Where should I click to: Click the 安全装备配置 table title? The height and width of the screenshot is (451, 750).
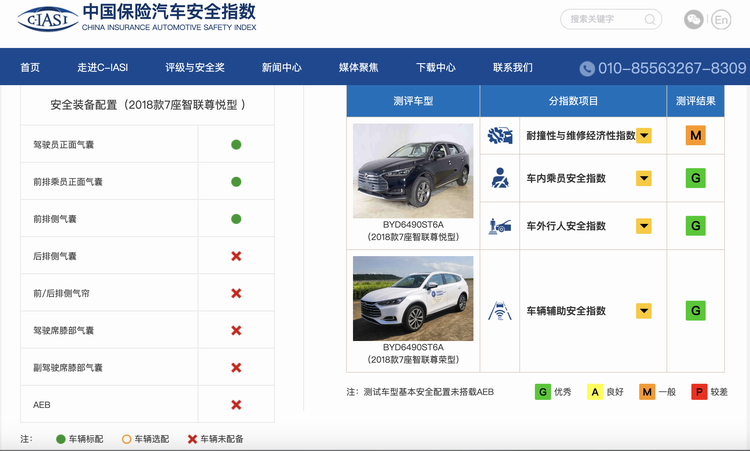coord(148,105)
